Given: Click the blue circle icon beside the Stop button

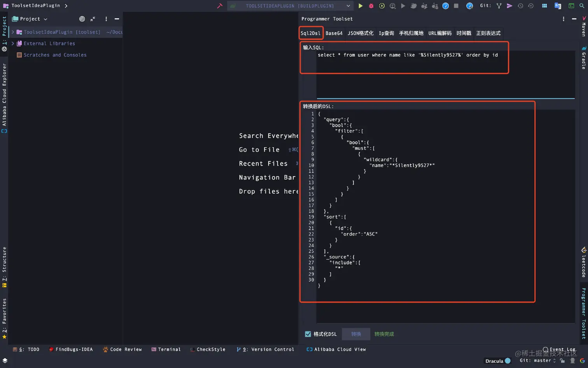Looking at the screenshot, I should coord(446,6).
